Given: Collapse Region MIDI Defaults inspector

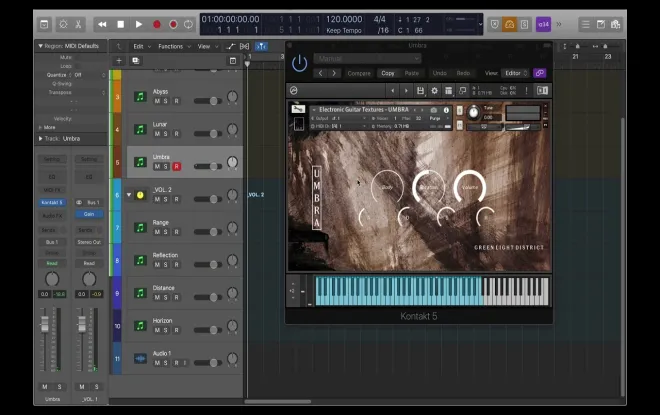Looking at the screenshot, I should coord(40,46).
